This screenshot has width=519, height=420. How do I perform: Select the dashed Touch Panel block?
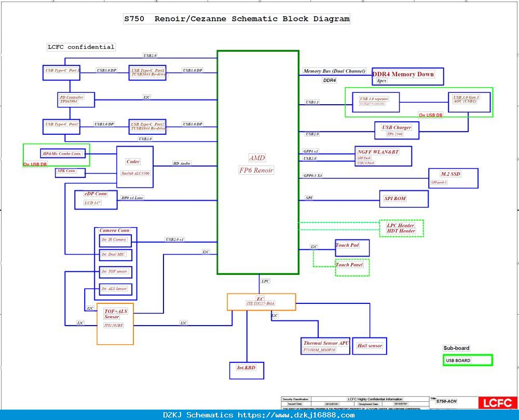pos(352,268)
